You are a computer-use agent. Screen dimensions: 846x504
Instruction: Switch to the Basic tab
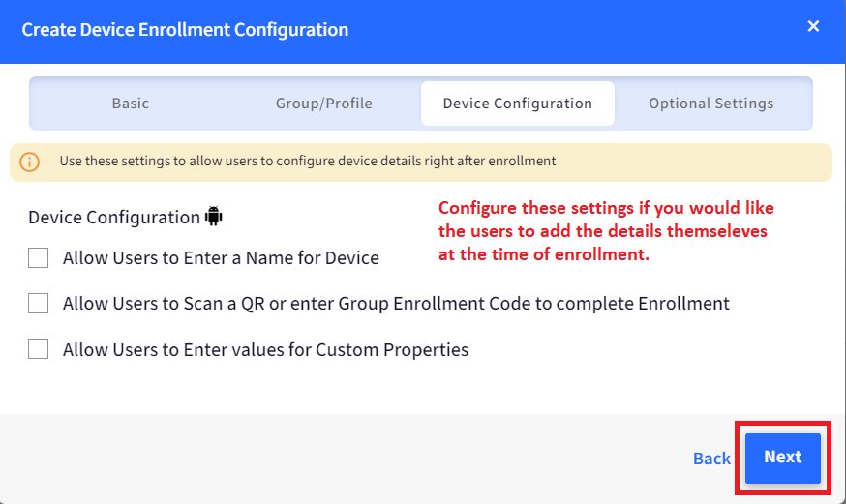[130, 103]
